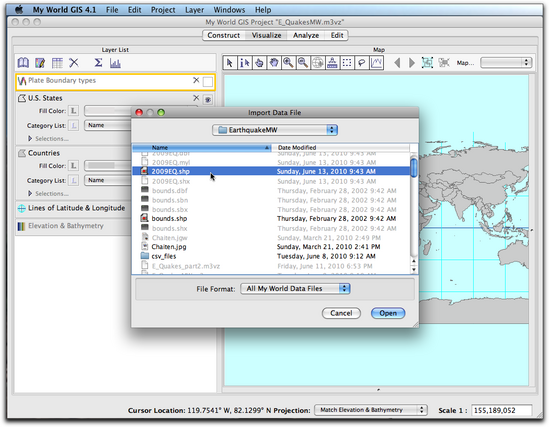Open the Project menu
This screenshot has height=427, width=549.
point(163,10)
